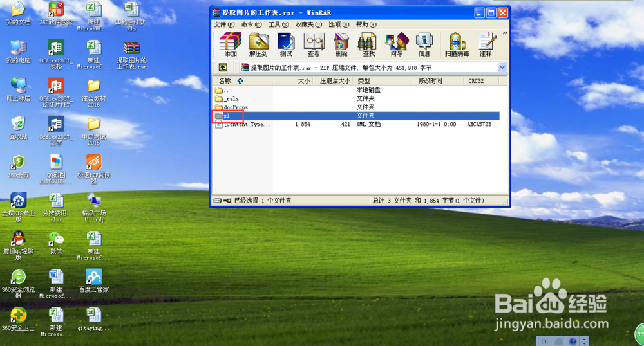Select 360安全卫士 desktop shortcut
The image size is (644, 346).
(18, 319)
